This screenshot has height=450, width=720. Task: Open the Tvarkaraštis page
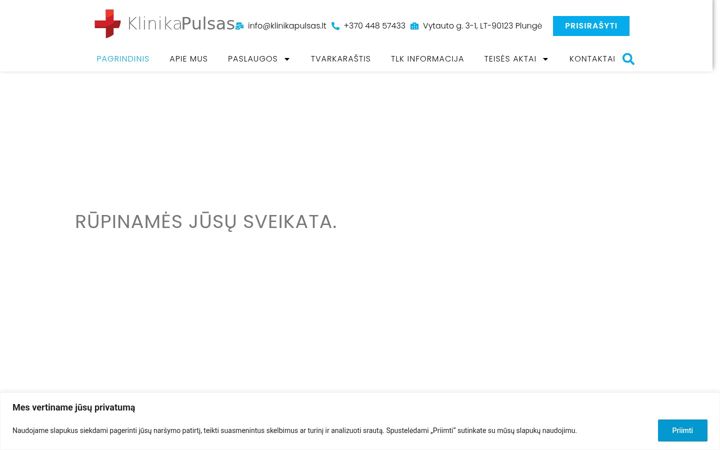pyautogui.click(x=340, y=59)
